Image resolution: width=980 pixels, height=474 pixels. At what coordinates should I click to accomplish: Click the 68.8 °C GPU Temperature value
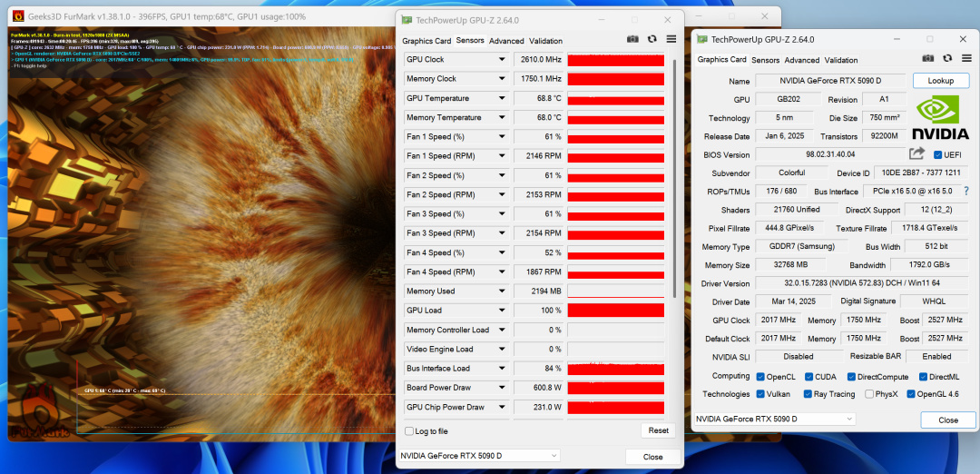538,98
